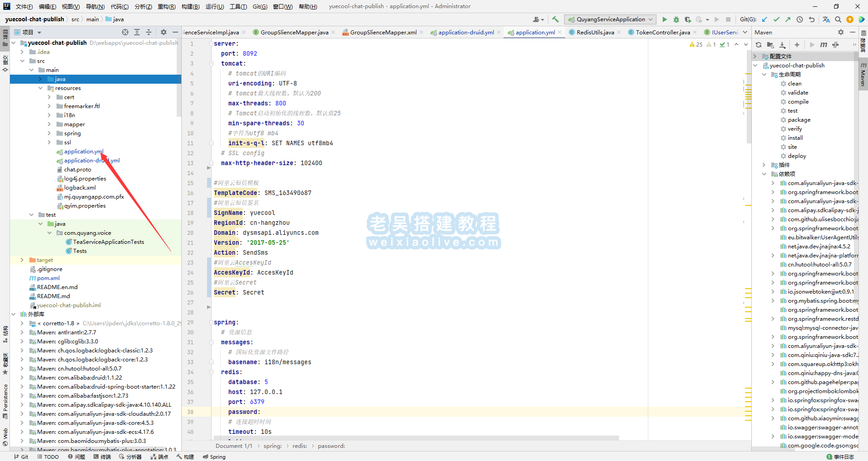Image resolution: width=868 pixels, height=461 pixels.
Task: Open the search everywhere magnifier
Action: click(x=838, y=19)
